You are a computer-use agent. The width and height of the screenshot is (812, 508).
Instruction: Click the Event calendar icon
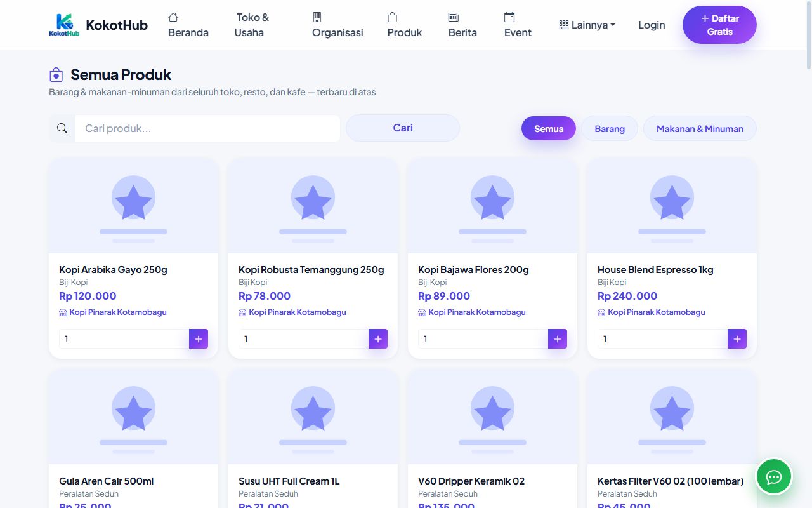pyautogui.click(x=509, y=17)
